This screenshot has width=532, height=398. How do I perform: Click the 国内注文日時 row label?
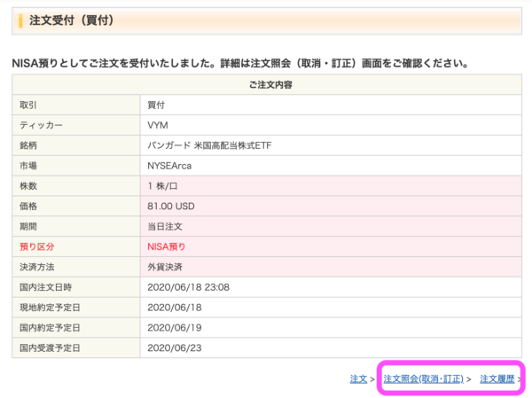tap(45, 287)
